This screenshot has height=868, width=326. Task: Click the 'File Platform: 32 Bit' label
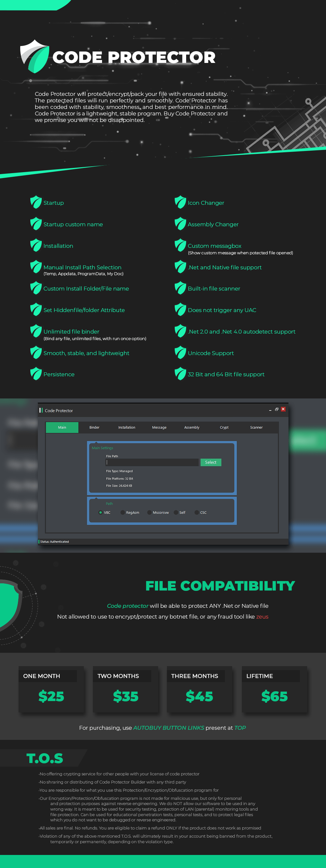[120, 478]
